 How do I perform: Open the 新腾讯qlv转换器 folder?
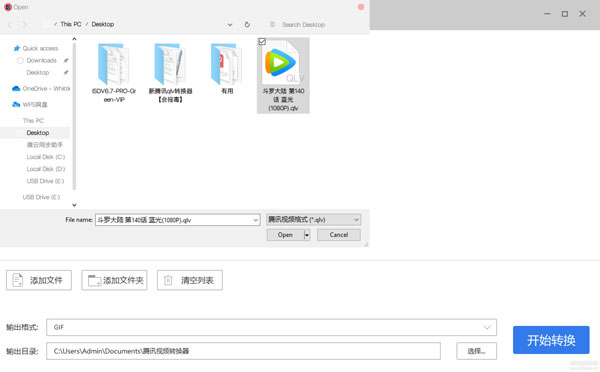170,73
